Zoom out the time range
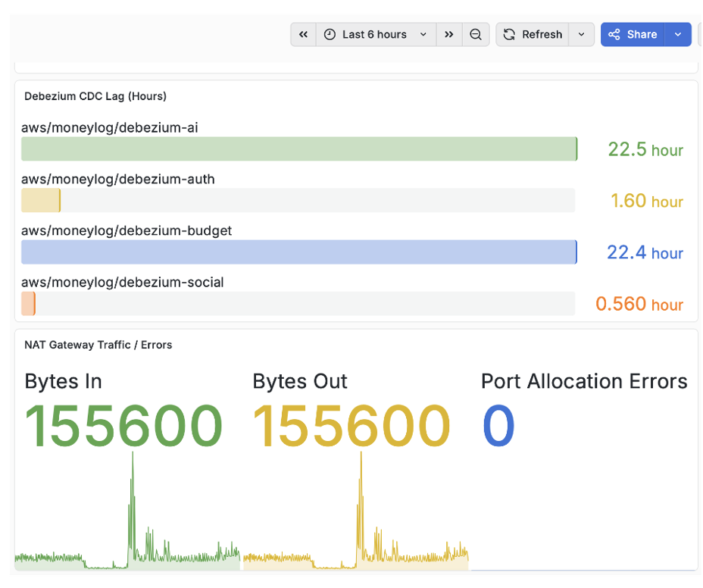 click(476, 35)
